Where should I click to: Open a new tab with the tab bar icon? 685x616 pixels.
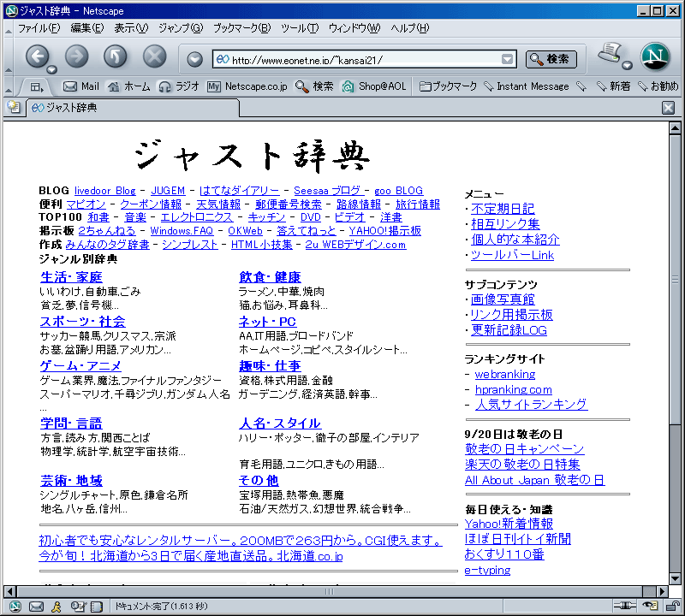(14, 107)
